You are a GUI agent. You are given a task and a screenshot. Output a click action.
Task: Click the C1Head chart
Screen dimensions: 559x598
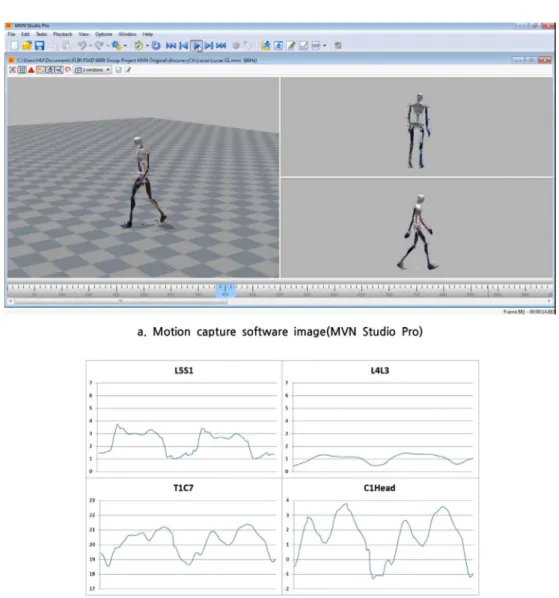click(380, 536)
